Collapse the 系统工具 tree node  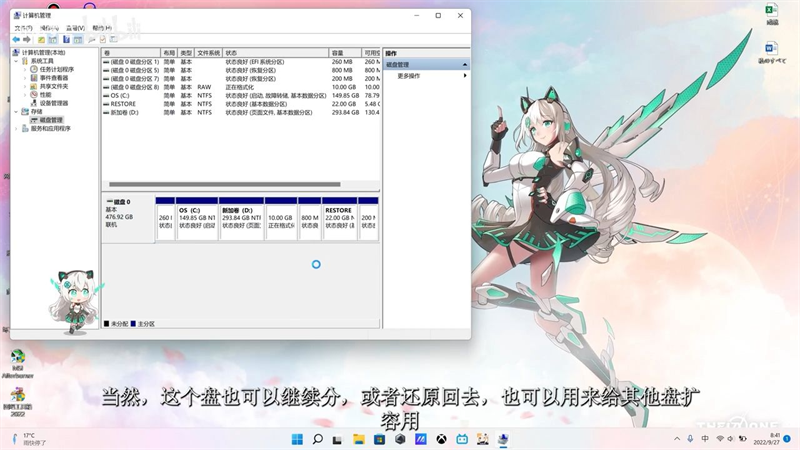[x=16, y=61]
